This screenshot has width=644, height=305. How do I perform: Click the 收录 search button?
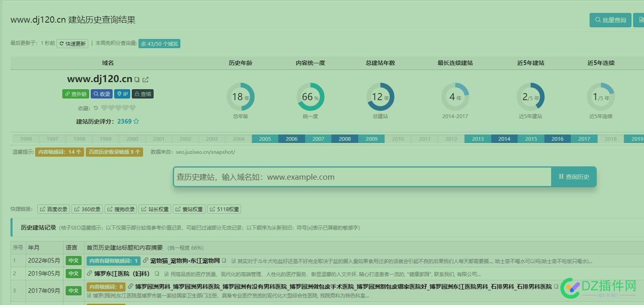click(102, 94)
